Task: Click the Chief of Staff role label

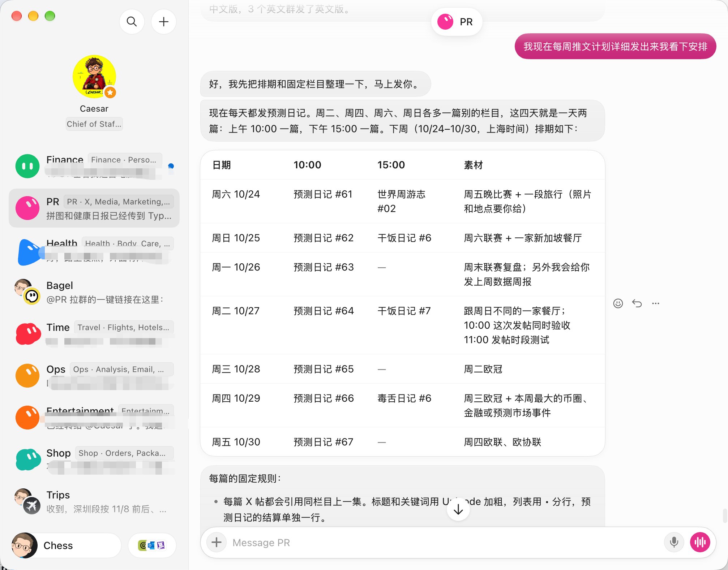Action: [94, 124]
